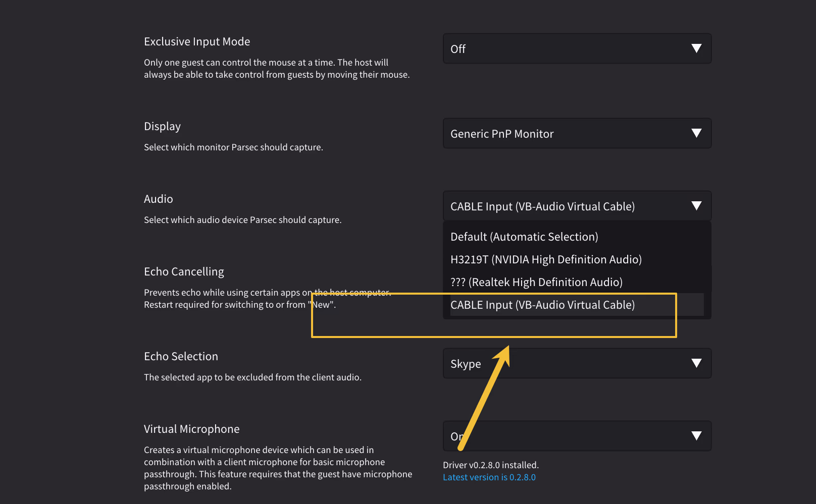Click the Exclusive Input Mode heading
The image size is (816, 504).
[196, 42]
